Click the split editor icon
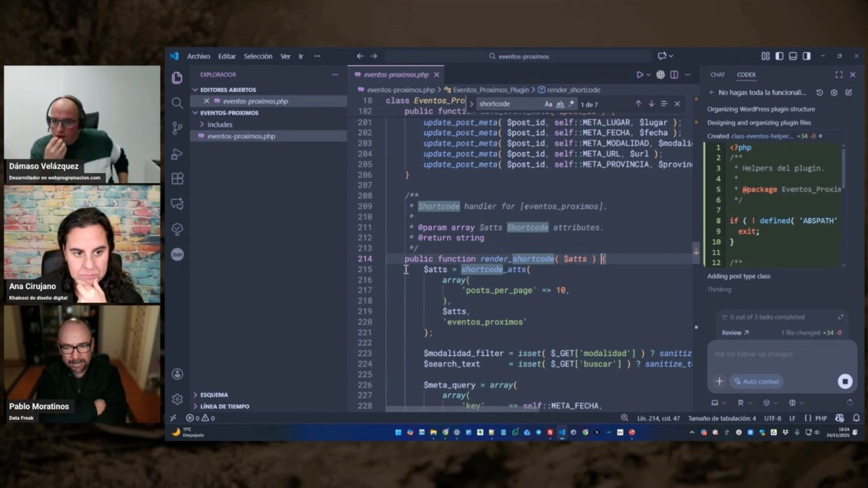The image size is (868, 488). (x=674, y=75)
